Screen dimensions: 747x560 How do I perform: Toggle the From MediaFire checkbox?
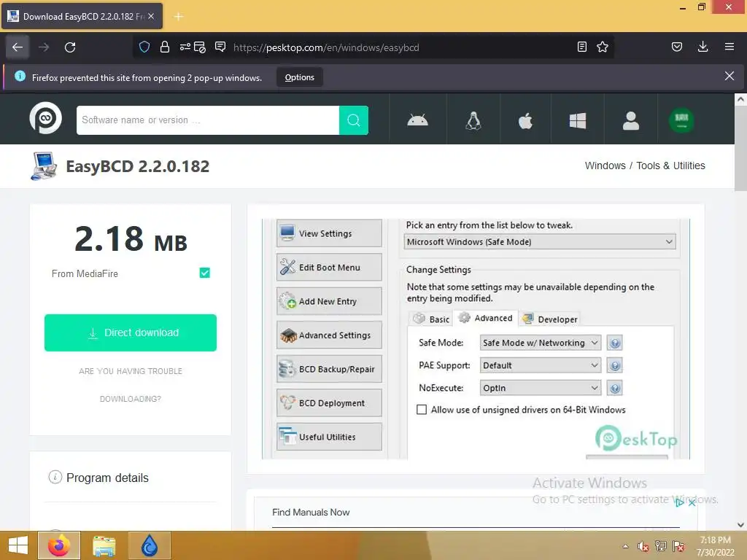click(205, 273)
